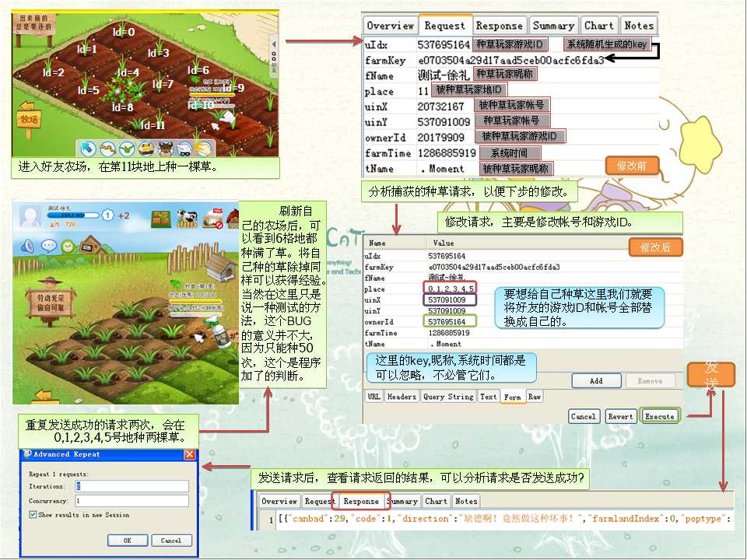Click the place field value 0,1,2,3,4,5
747x560 pixels.
(451, 289)
